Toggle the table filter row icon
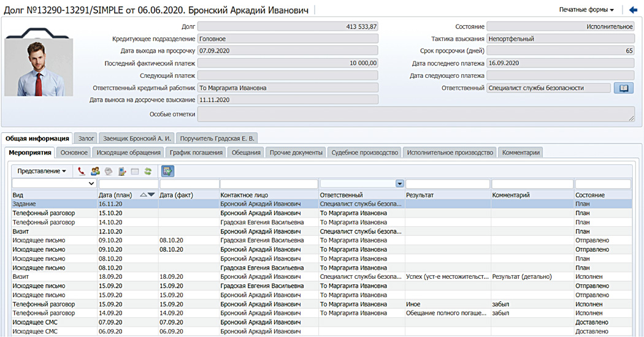Image resolution: width=644 pixels, height=337 pixels. [167, 172]
